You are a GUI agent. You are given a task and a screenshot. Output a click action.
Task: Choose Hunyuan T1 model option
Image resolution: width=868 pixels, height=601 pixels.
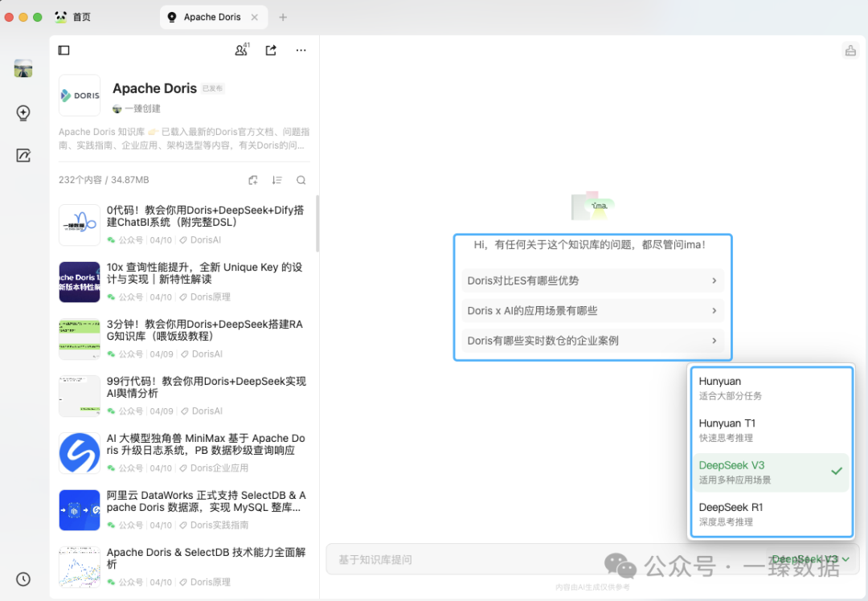pyautogui.click(x=771, y=431)
